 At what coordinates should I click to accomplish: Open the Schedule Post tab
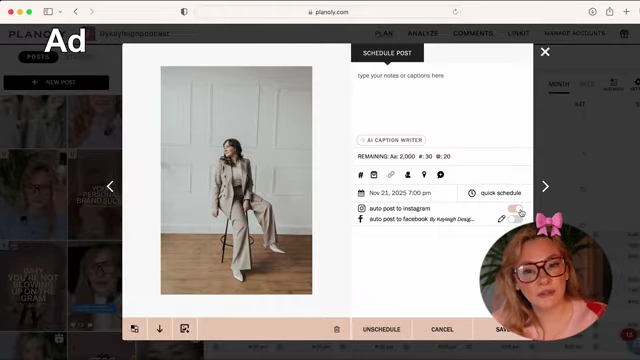click(x=387, y=53)
